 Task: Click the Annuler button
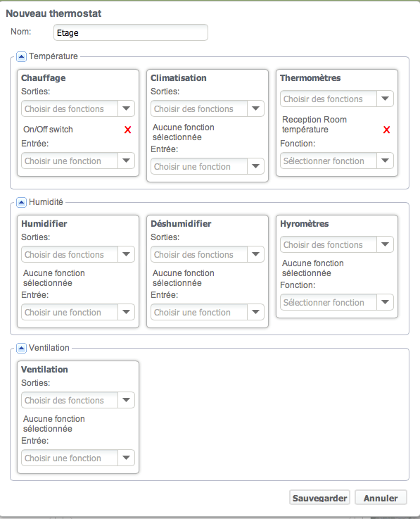(x=381, y=497)
